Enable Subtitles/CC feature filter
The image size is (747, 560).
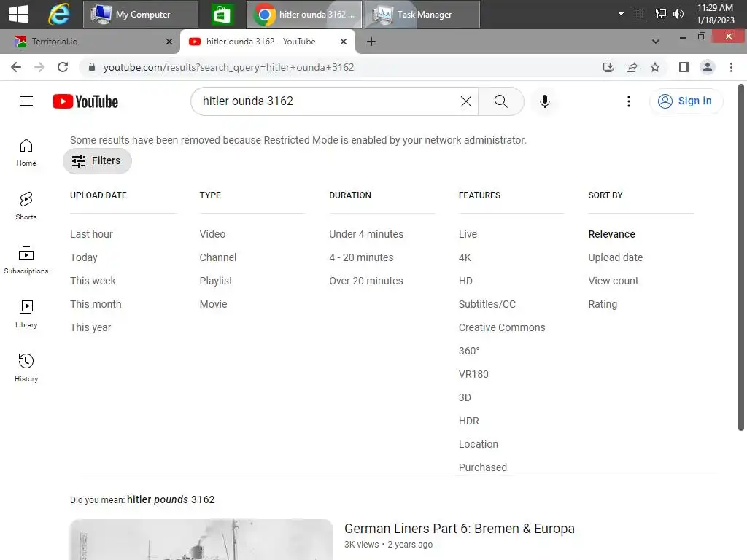(x=487, y=304)
